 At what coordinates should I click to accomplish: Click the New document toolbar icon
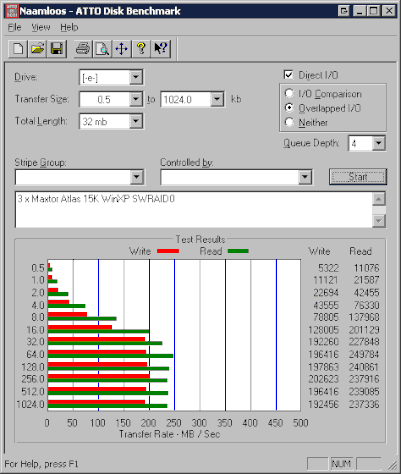pos(18,49)
